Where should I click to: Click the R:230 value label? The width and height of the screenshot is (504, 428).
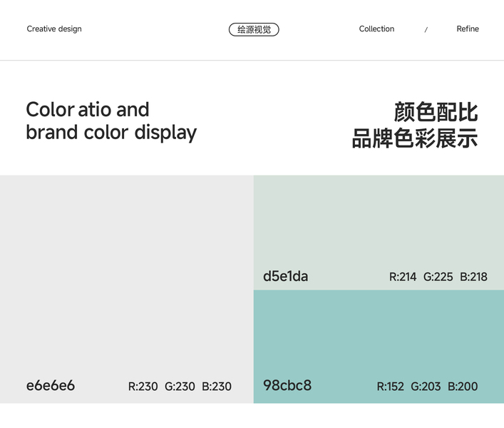(143, 387)
